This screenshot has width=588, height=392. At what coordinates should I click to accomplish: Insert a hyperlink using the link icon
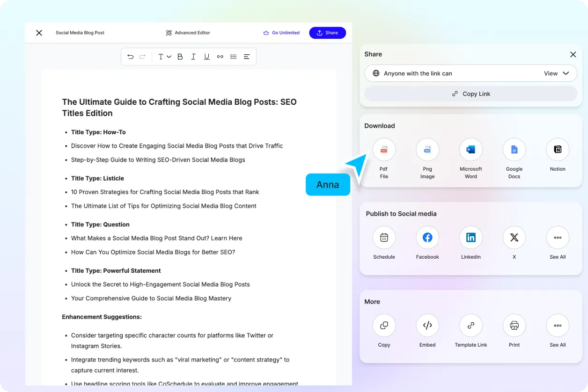(x=220, y=56)
